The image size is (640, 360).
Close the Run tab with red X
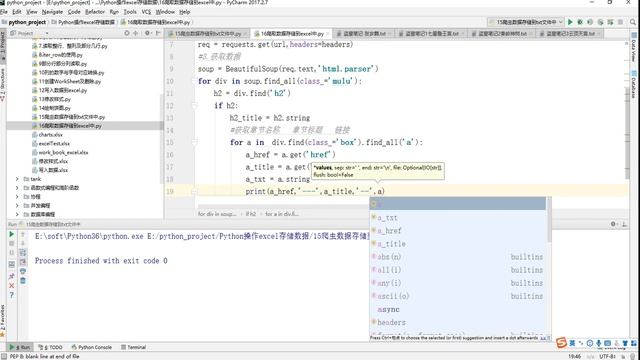(x=11, y=286)
